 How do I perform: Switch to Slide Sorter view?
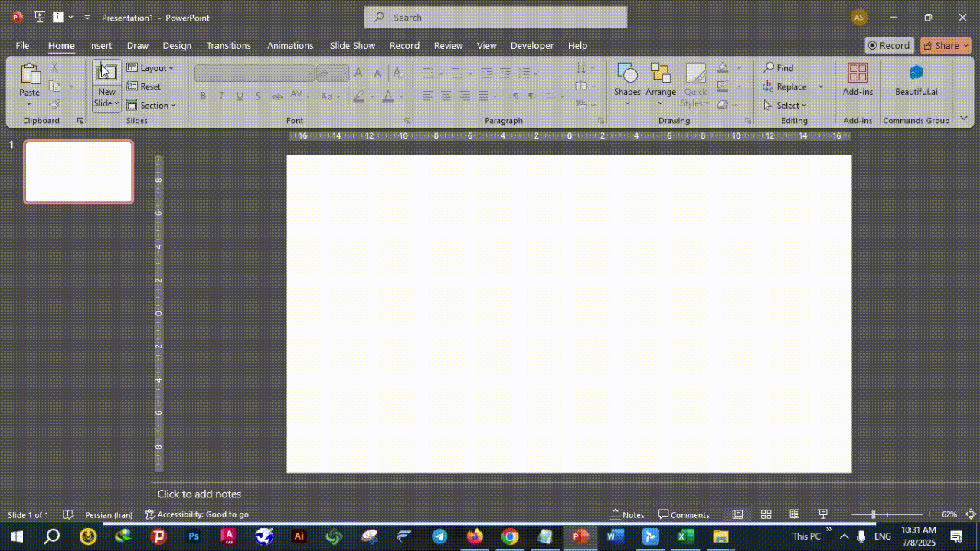[766, 514]
